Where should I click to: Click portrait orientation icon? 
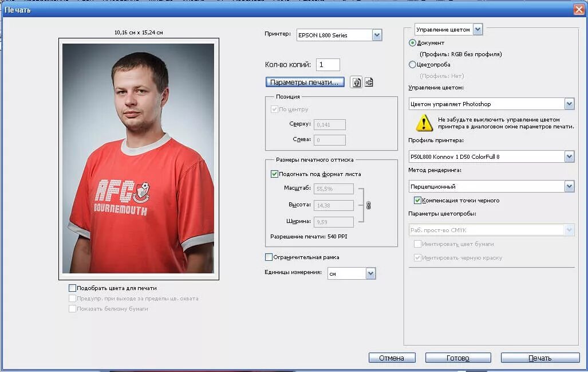click(x=356, y=82)
